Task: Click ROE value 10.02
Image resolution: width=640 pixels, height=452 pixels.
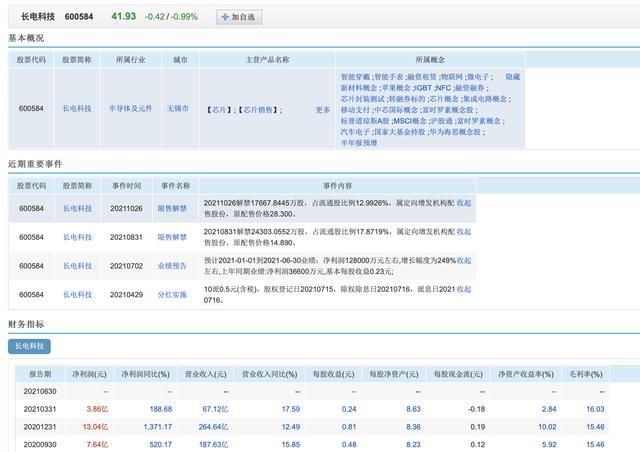Action: (x=547, y=427)
